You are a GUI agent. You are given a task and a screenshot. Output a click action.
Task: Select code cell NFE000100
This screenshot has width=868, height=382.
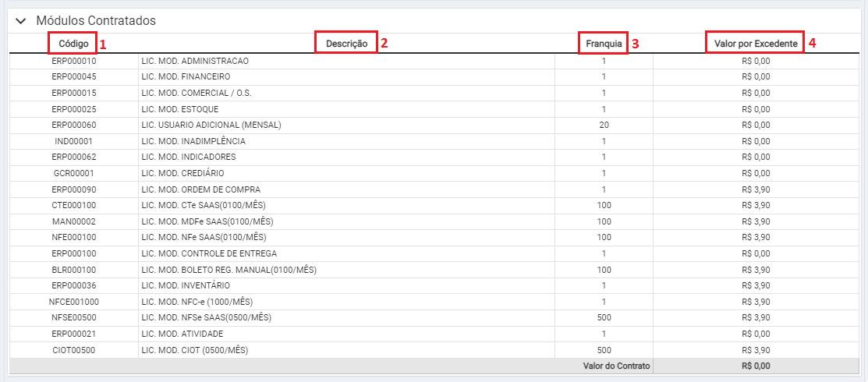click(73, 237)
